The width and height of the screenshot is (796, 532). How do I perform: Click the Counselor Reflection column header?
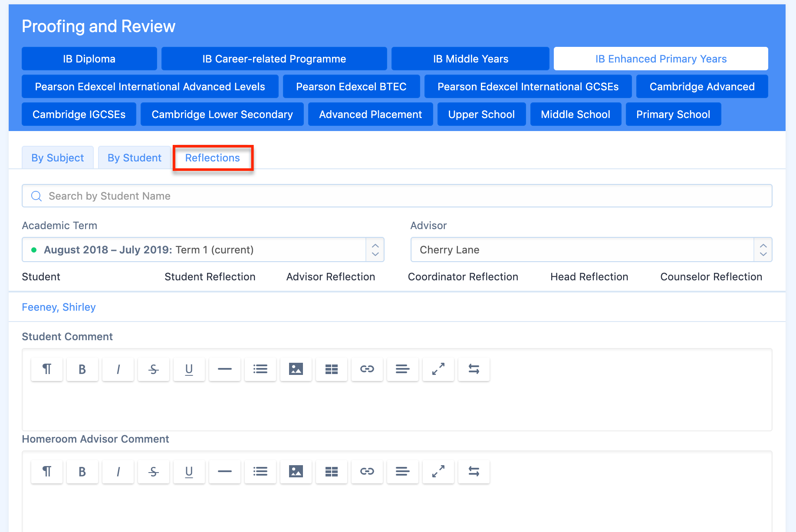point(711,276)
